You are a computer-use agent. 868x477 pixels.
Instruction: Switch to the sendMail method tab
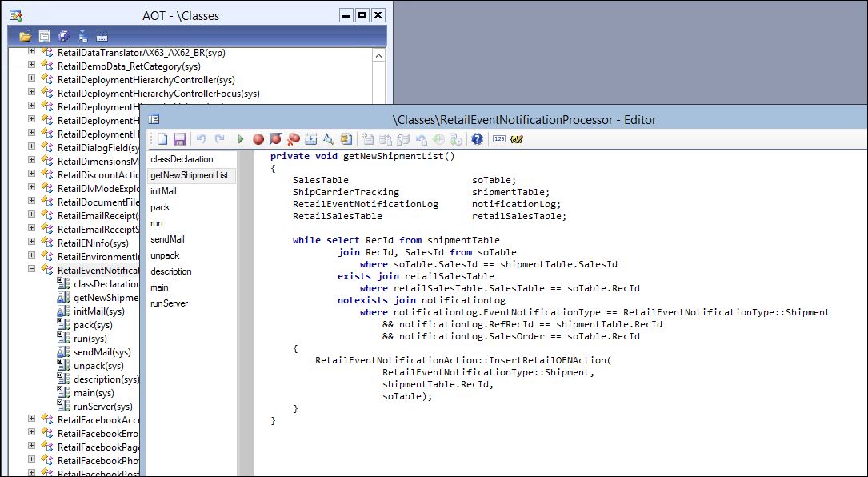pos(170,239)
